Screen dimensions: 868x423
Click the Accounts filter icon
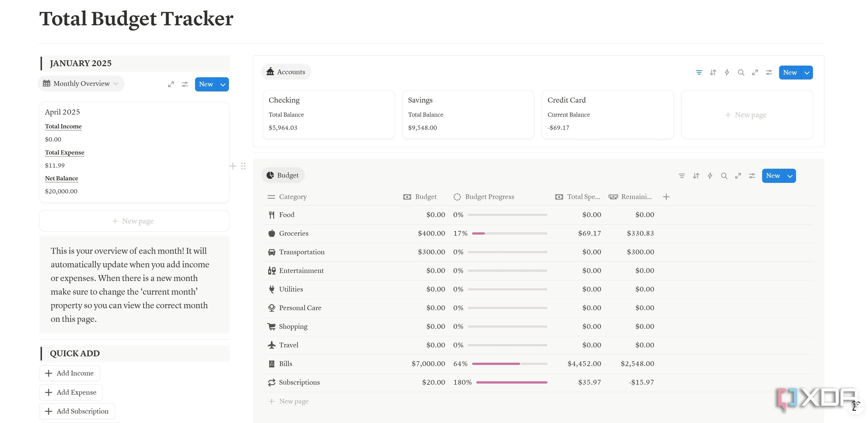pyautogui.click(x=699, y=73)
